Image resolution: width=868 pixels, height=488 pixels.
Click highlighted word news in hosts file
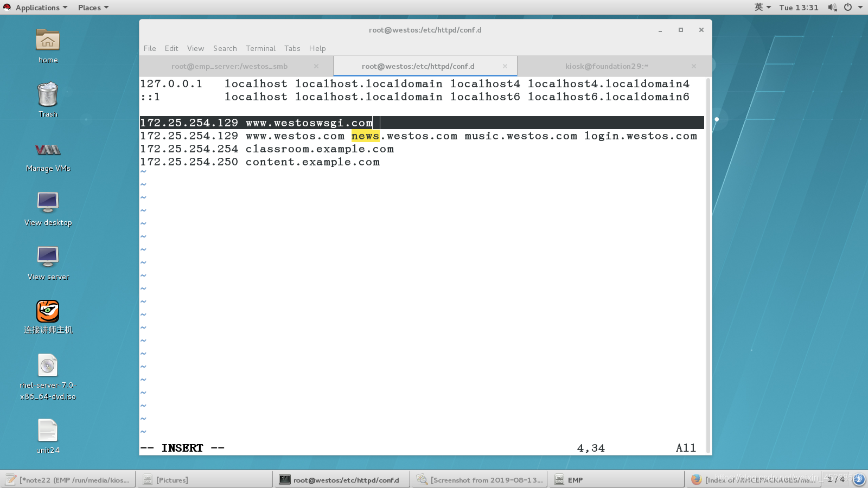click(365, 136)
